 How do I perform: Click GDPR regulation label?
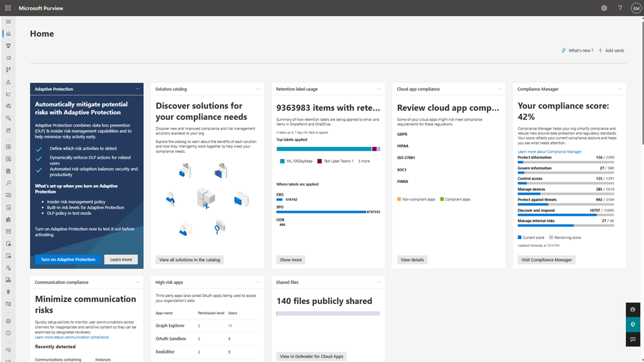[x=402, y=134]
